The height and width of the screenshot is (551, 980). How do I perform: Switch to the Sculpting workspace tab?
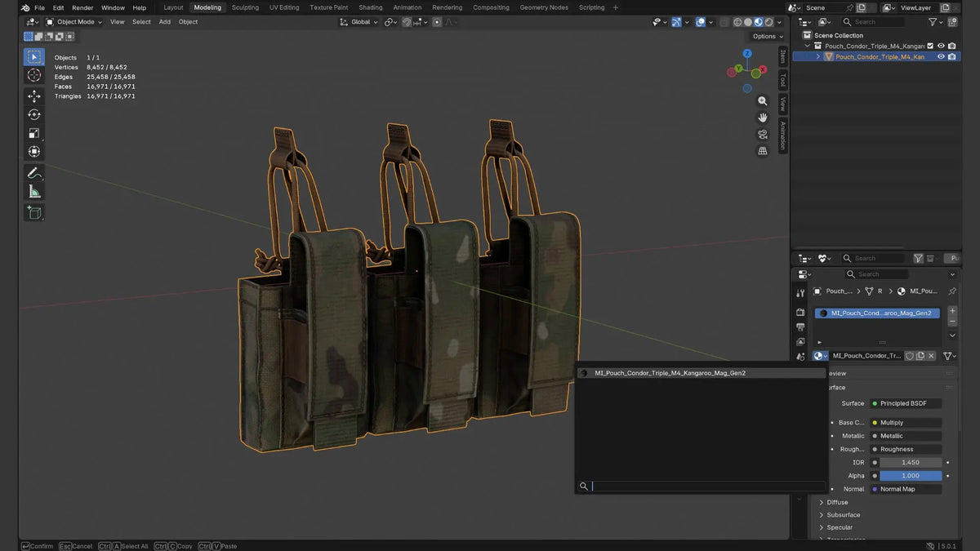tap(245, 7)
